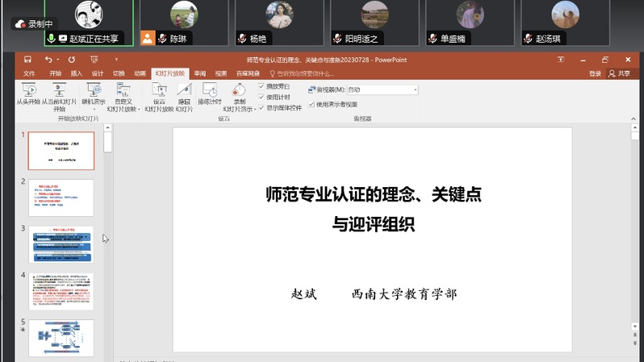Click the 登录 sign-in link
The image size is (644, 362).
[595, 73]
